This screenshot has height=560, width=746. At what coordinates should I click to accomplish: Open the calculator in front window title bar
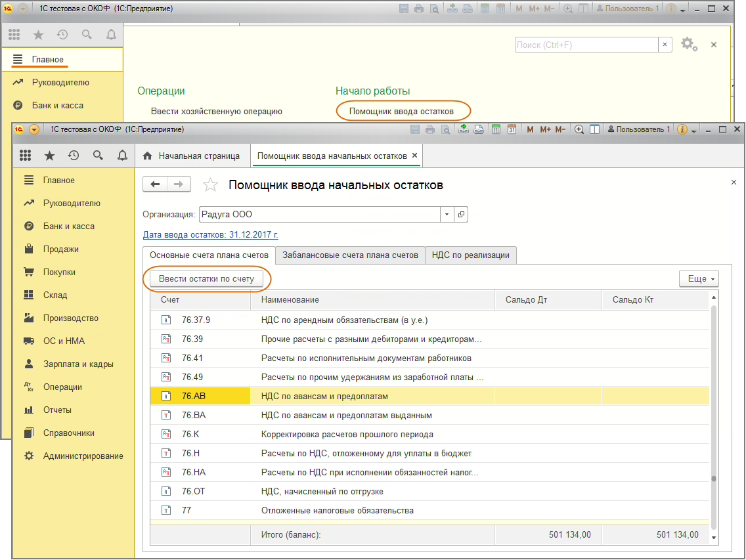tap(496, 129)
